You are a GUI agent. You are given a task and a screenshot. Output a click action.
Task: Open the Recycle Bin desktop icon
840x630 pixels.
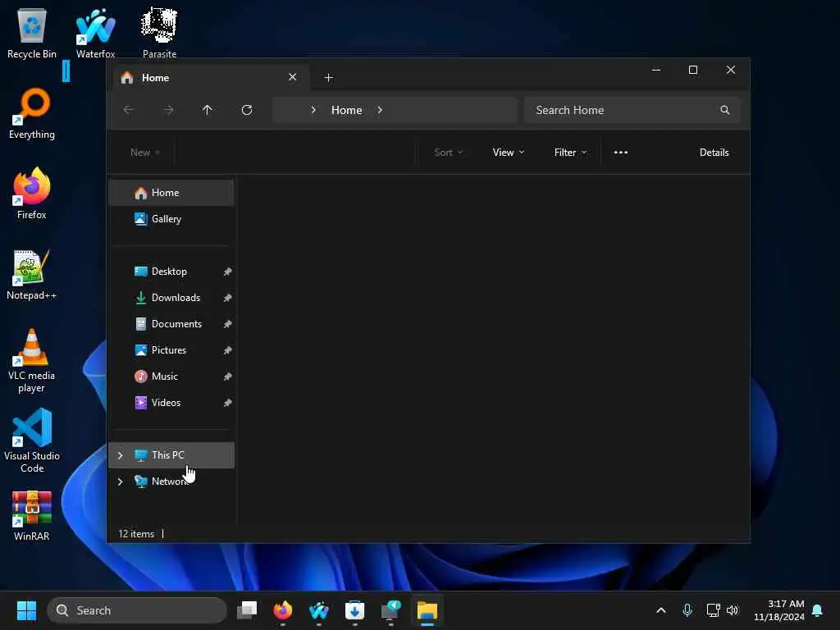pos(32,33)
